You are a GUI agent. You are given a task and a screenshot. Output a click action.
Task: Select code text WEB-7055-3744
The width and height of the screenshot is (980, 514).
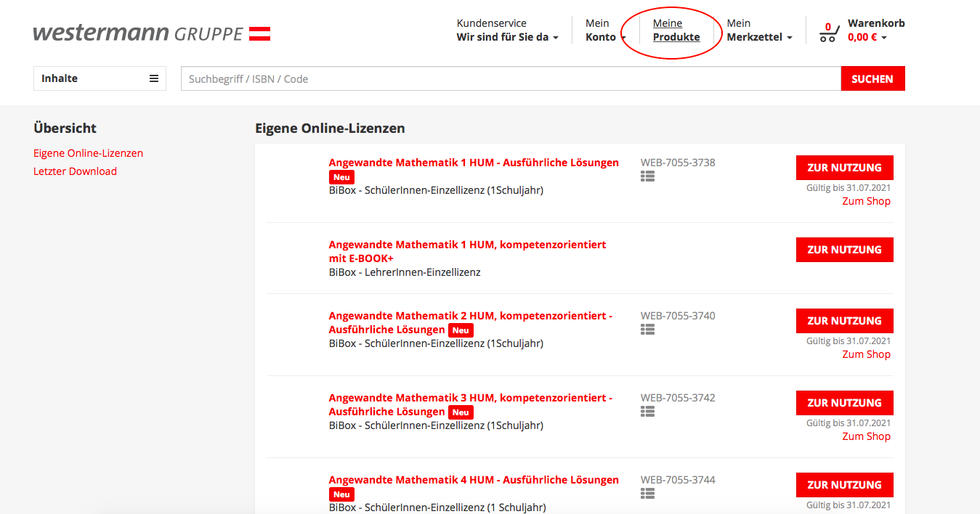pos(678,480)
